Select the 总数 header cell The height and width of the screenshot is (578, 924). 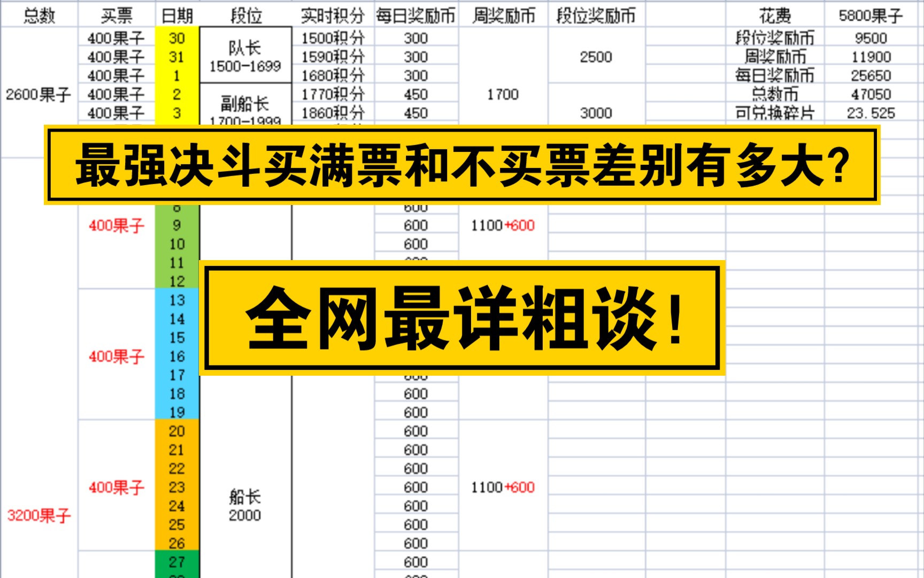pos(40,16)
